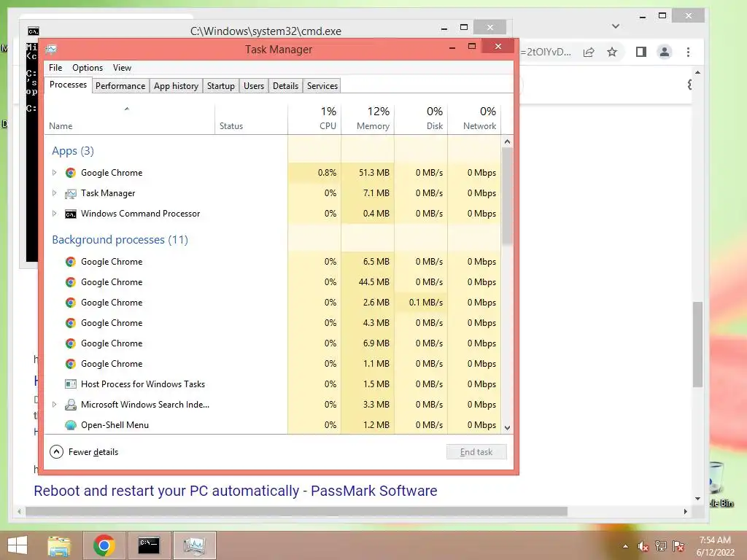Select the Apps (3) group header
This screenshot has width=747, height=560.
coord(73,151)
